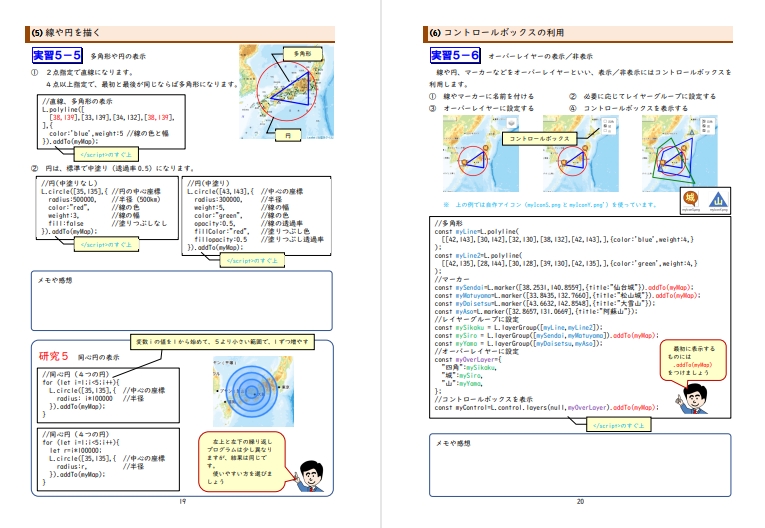This screenshot has width=765, height=528.
Task: Click the 研究５ heading
Action: pos(53,356)
